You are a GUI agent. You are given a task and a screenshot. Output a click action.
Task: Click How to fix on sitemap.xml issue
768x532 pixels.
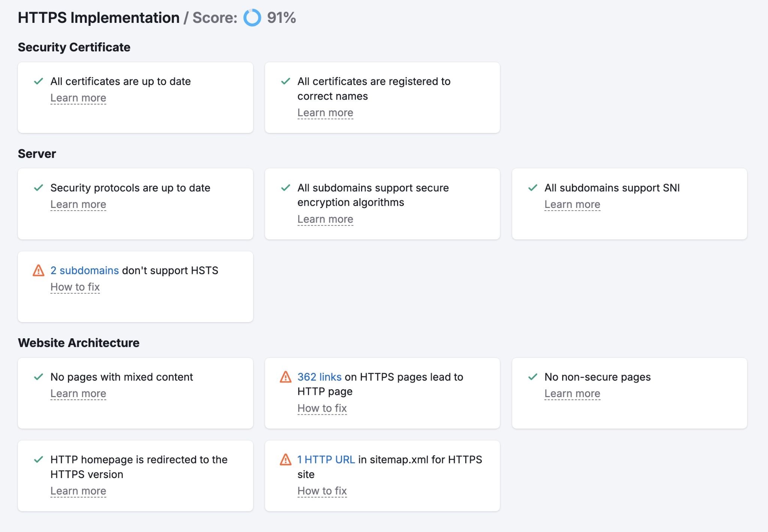click(x=322, y=491)
